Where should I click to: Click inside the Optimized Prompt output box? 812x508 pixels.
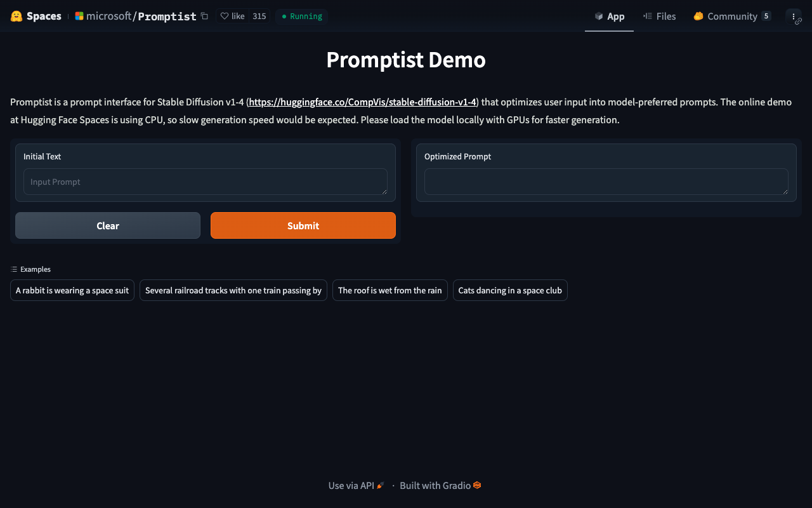(x=606, y=182)
